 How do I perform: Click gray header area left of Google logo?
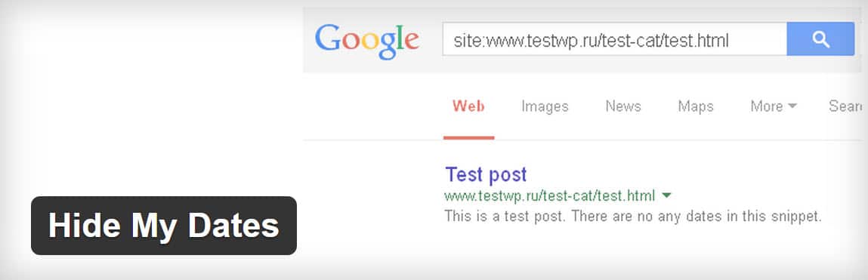pyautogui.click(x=308, y=40)
